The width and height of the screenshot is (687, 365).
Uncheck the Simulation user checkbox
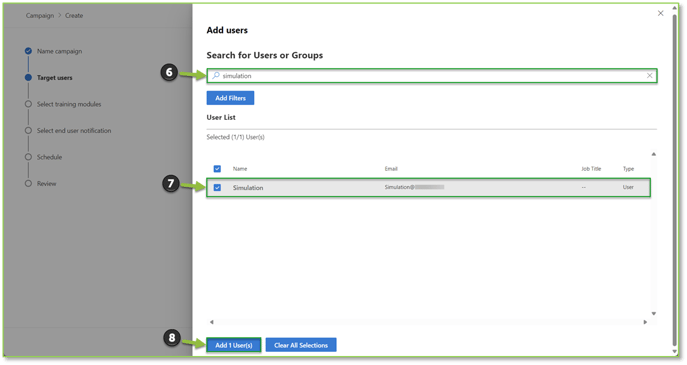tap(217, 188)
